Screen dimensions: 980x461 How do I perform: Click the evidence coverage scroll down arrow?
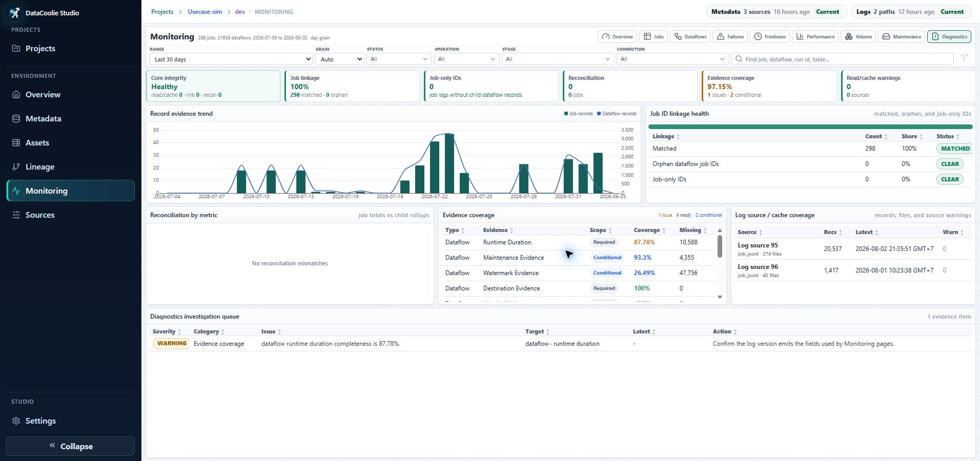720,297
